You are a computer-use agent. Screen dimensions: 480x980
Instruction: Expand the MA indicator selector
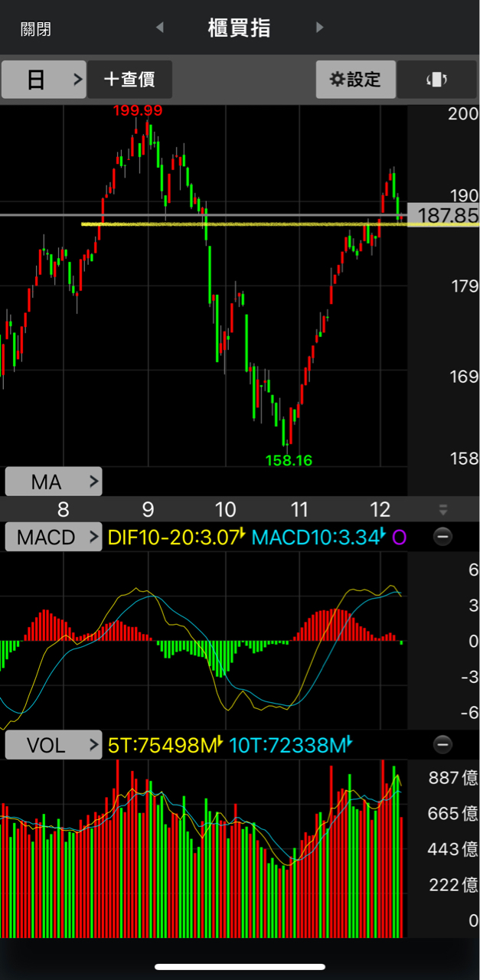(x=54, y=482)
